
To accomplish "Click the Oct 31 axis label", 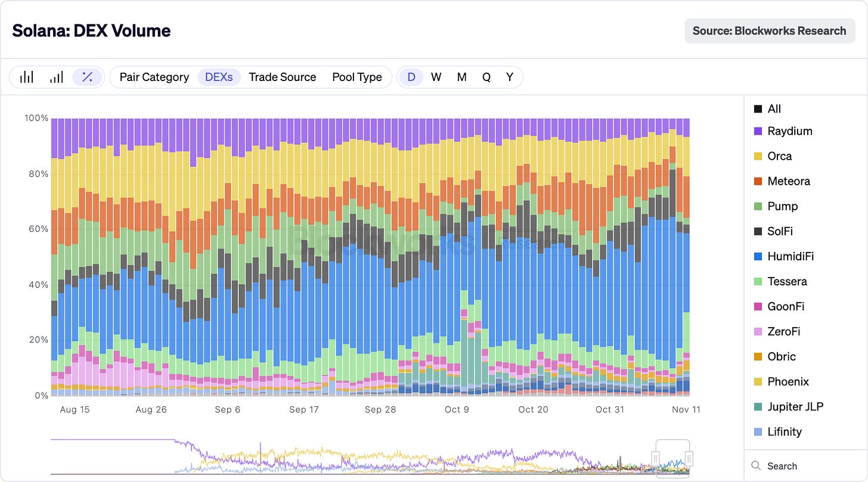I will click(x=610, y=409).
